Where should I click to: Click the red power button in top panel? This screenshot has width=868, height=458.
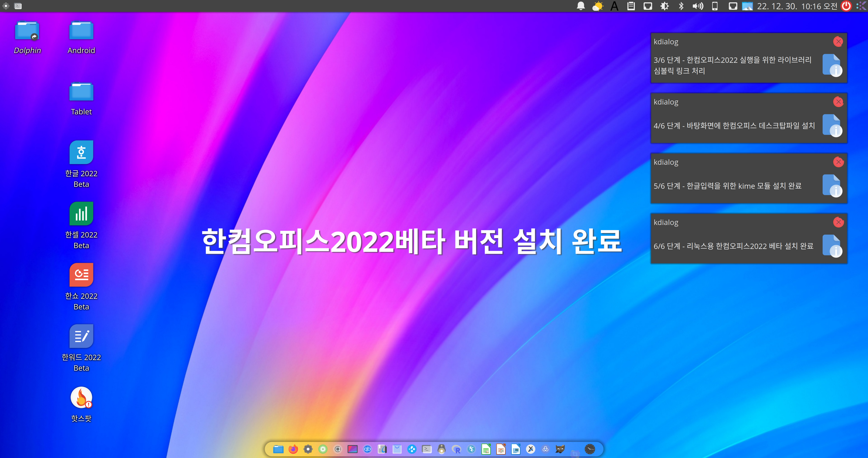[x=846, y=6]
